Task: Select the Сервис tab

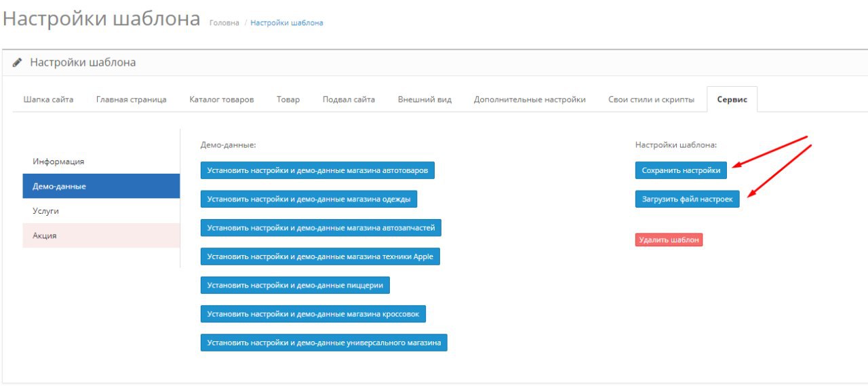Action: (732, 99)
